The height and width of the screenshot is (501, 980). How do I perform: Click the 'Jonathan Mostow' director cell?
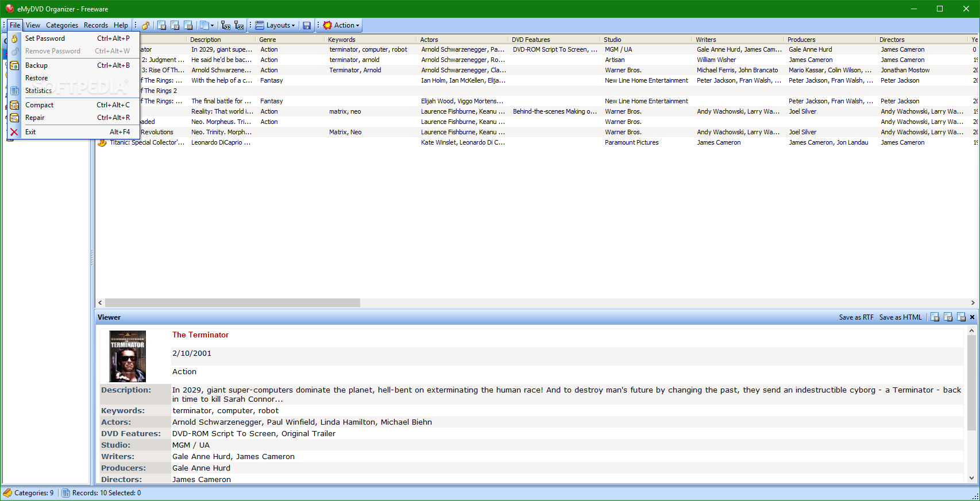905,70
